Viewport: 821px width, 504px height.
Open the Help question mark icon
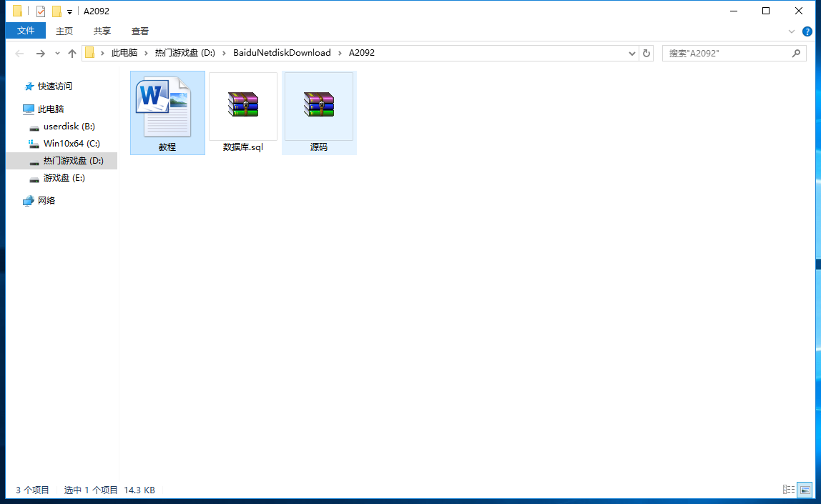pos(807,31)
